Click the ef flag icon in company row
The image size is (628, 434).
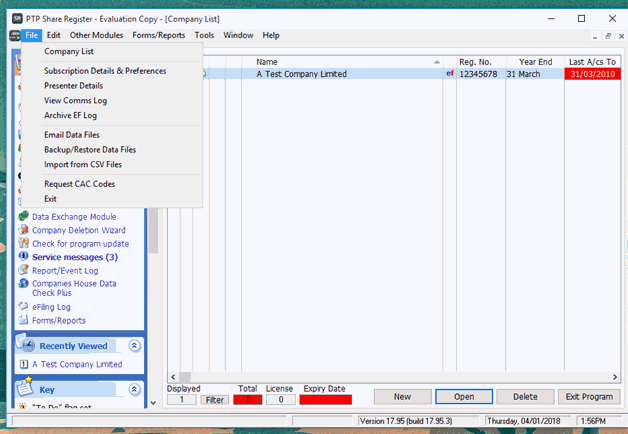pos(450,73)
